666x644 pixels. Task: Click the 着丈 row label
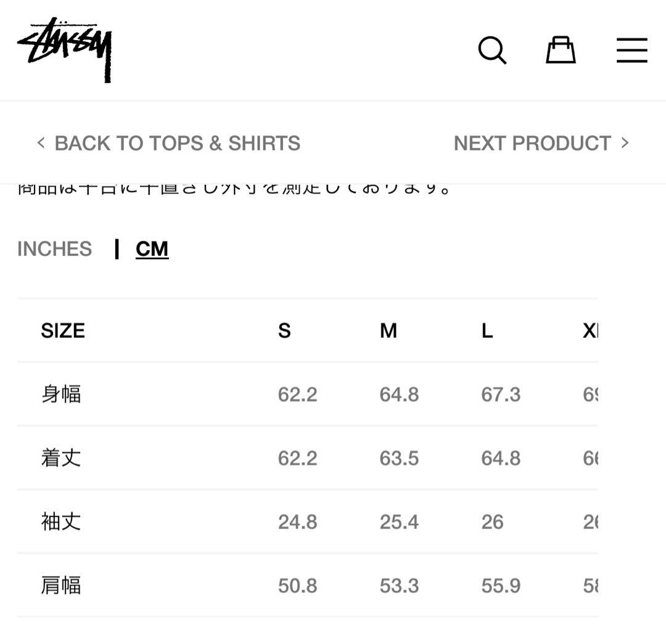point(61,458)
